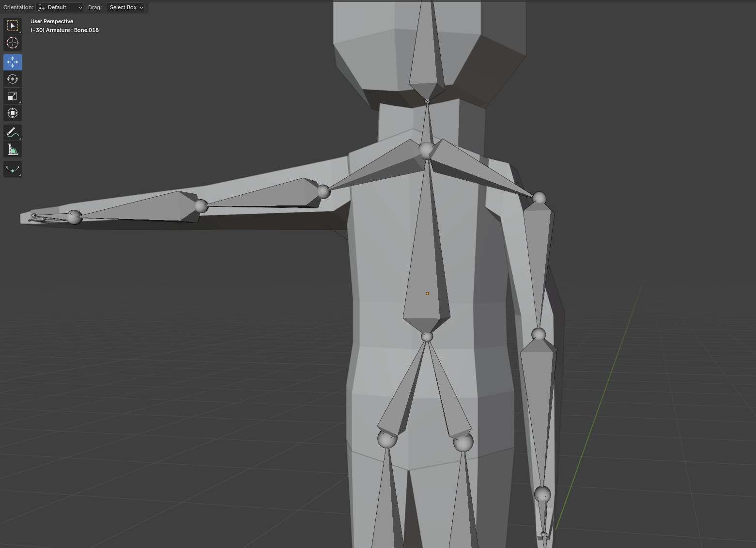This screenshot has height=548, width=756.
Task: Activate the combined Transform tool
Action: tap(13, 113)
